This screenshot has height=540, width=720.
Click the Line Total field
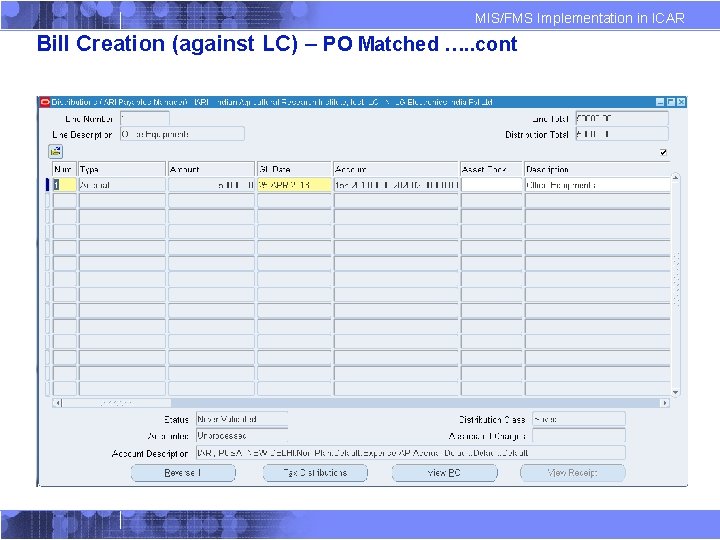point(622,118)
